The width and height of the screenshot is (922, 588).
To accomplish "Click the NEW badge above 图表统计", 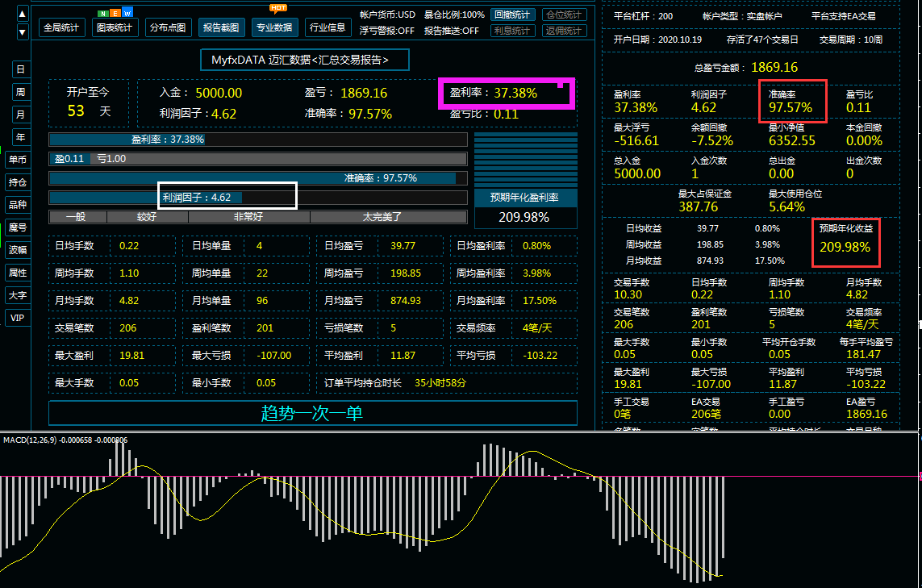I will [x=115, y=14].
